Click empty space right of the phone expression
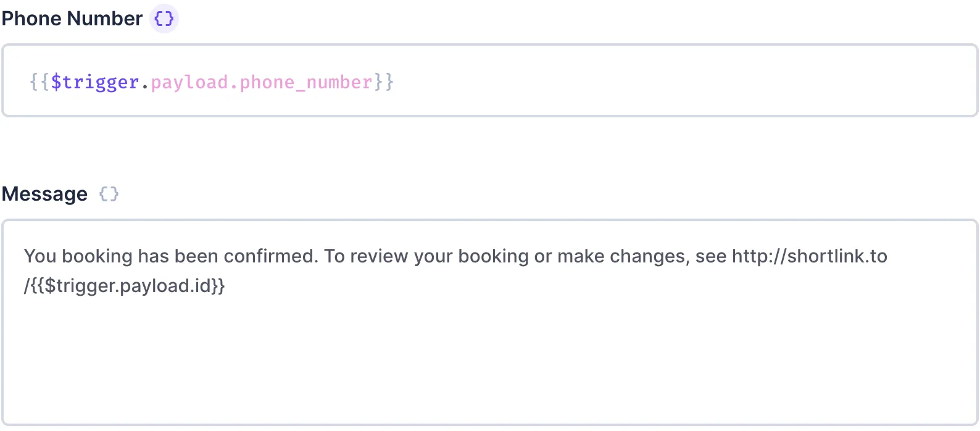Screen dimensions: 980x431 (679, 82)
